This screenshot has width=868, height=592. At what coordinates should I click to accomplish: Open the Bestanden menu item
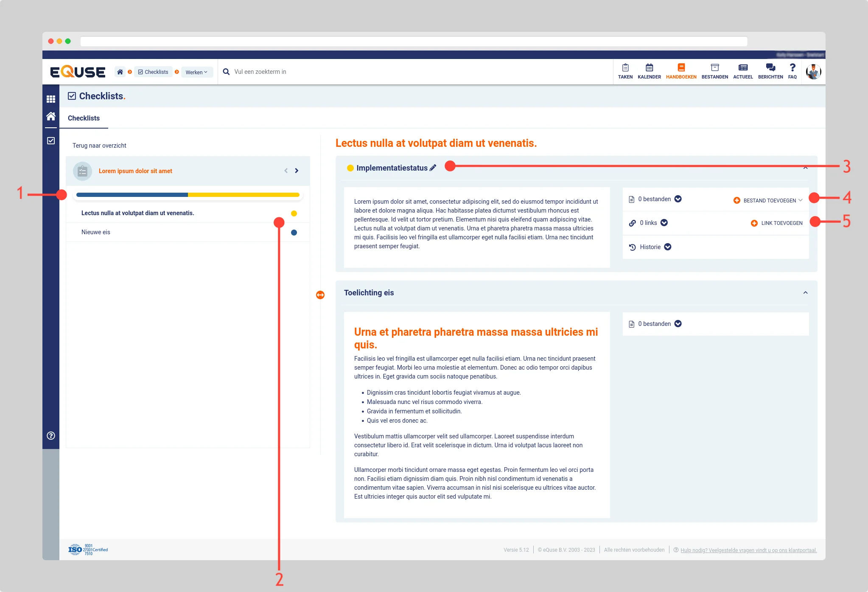[x=714, y=71]
